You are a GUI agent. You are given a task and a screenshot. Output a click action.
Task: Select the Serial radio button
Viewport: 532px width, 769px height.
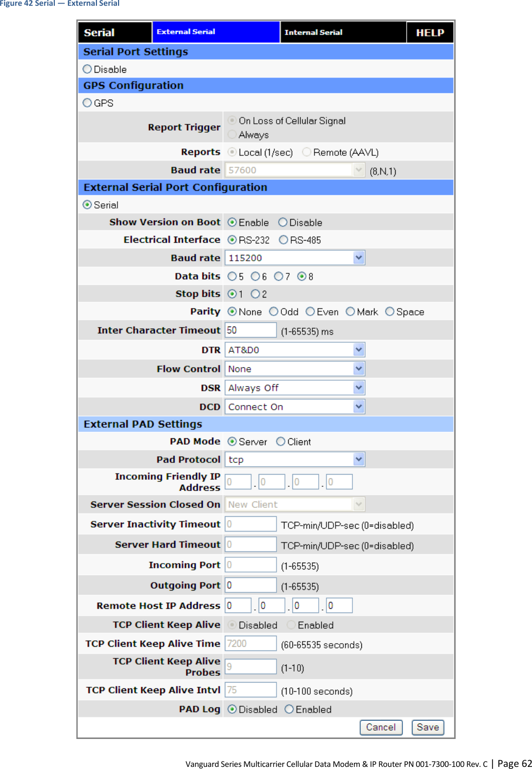point(87,204)
